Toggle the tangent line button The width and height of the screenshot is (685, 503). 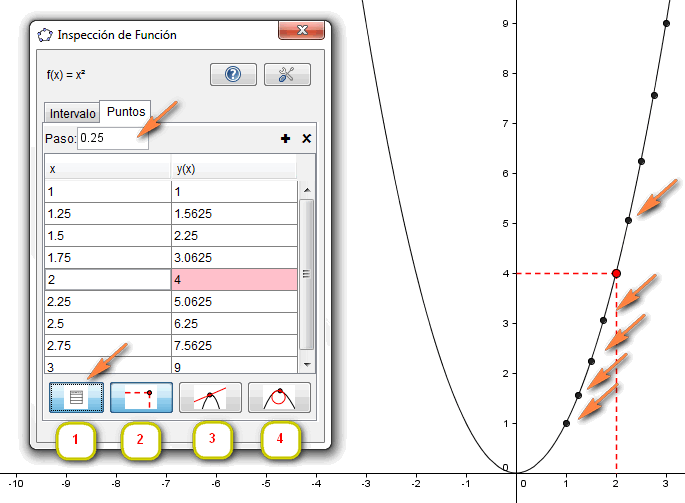click(210, 397)
